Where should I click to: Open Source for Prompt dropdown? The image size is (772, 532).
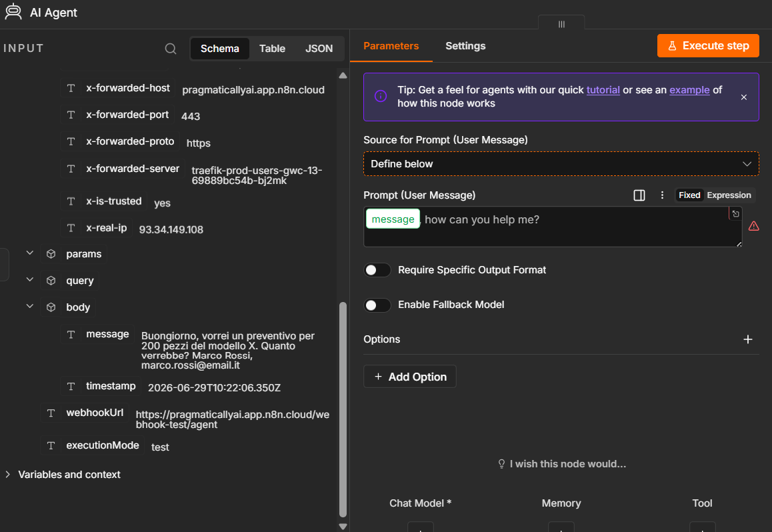[561, 164]
